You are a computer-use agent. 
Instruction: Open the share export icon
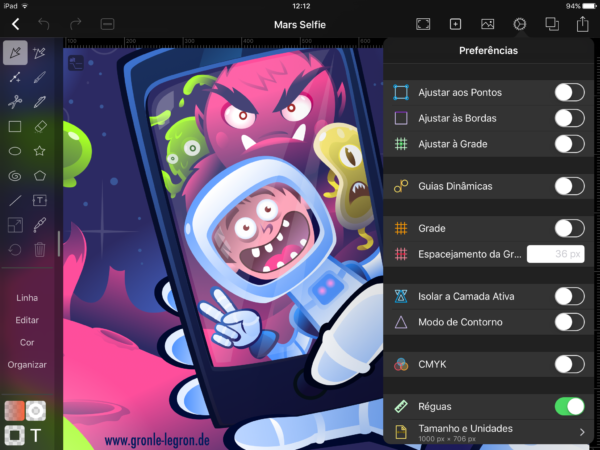click(x=582, y=24)
